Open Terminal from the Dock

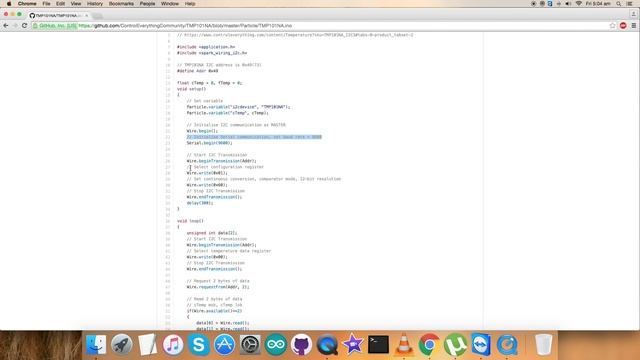click(378, 344)
